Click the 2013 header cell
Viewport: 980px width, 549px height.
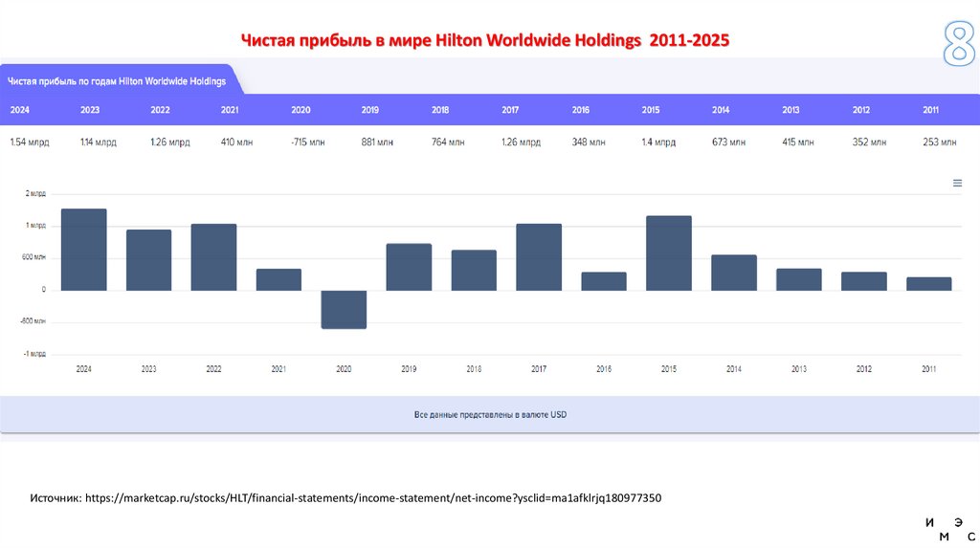(x=791, y=110)
